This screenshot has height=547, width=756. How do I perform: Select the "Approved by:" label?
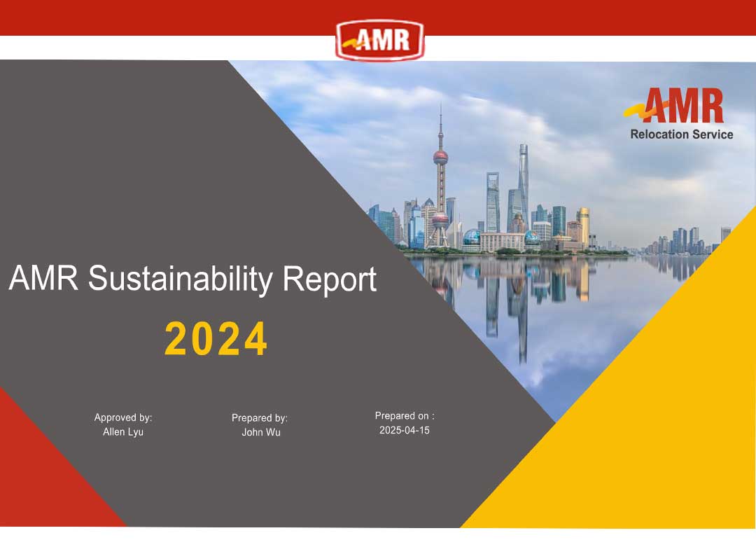123,417
